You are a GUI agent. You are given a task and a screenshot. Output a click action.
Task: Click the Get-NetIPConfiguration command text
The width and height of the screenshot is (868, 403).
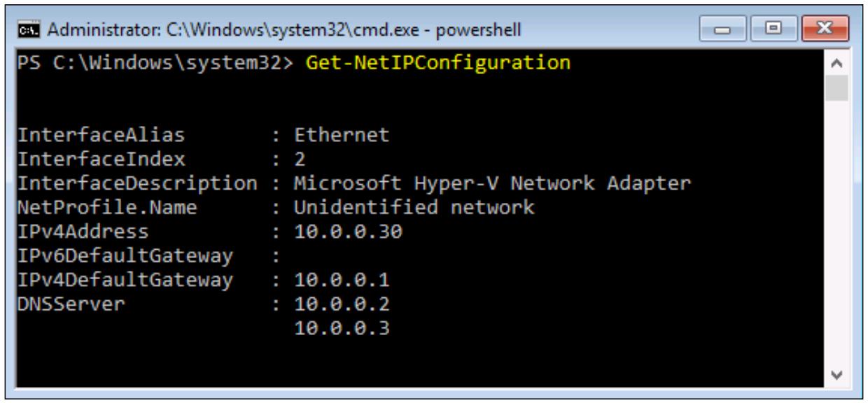click(438, 63)
